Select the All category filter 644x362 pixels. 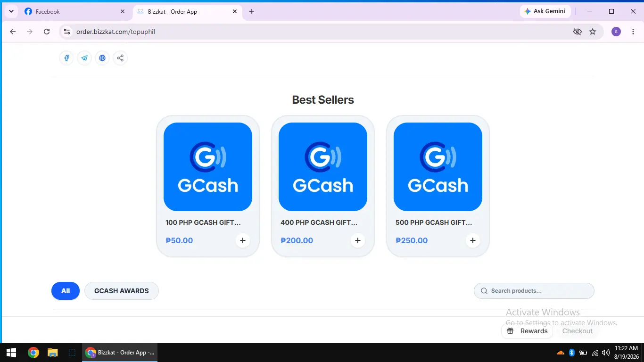(x=66, y=291)
